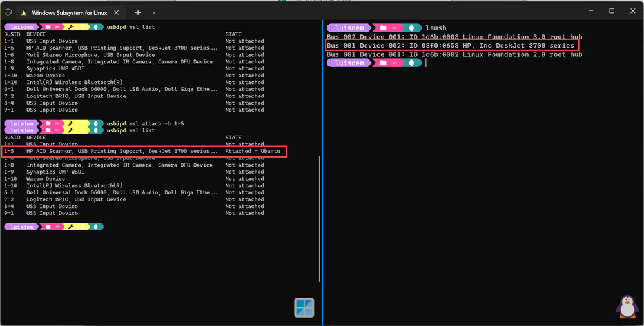Click the HP AIO Scanner row marked Attached
The height and width of the screenshot is (326, 644).
pos(142,151)
